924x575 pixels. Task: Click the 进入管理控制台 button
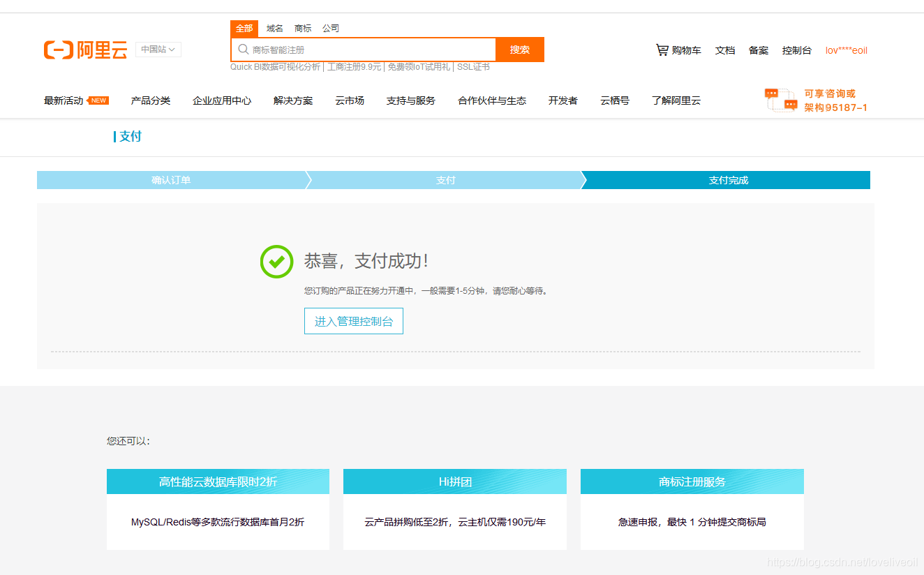(354, 321)
